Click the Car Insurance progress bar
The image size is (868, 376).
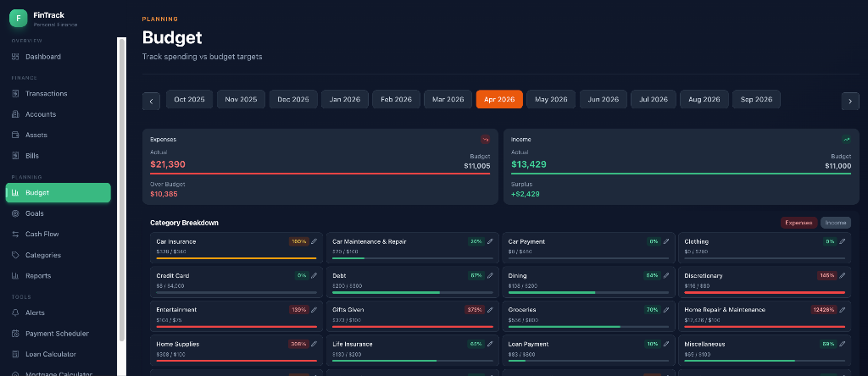[x=236, y=258]
